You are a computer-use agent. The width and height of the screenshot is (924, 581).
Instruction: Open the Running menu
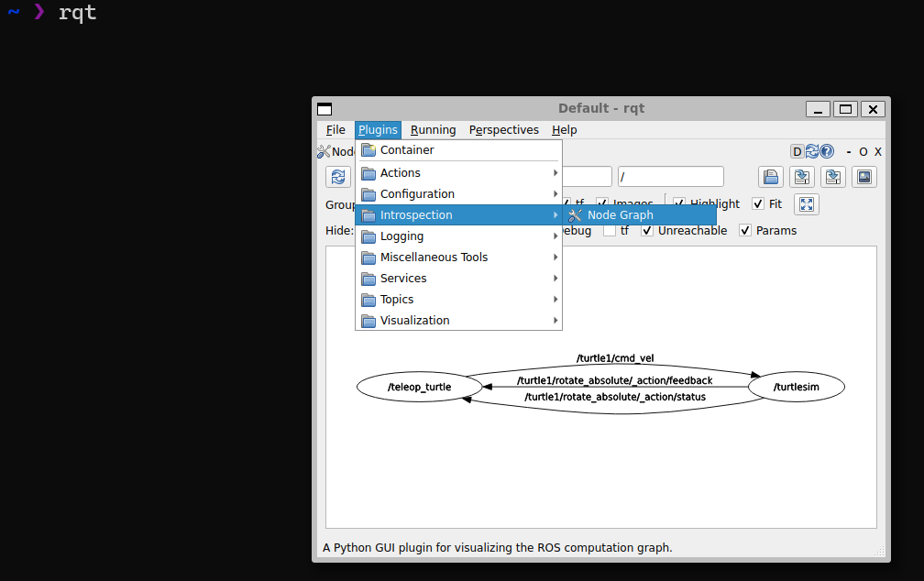[x=433, y=129]
